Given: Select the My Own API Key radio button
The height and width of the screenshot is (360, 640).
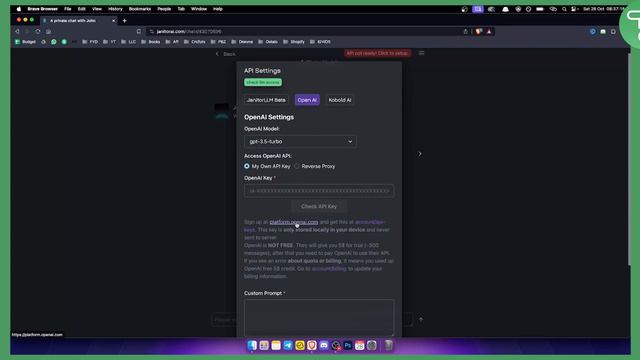Looking at the screenshot, I should [x=247, y=166].
